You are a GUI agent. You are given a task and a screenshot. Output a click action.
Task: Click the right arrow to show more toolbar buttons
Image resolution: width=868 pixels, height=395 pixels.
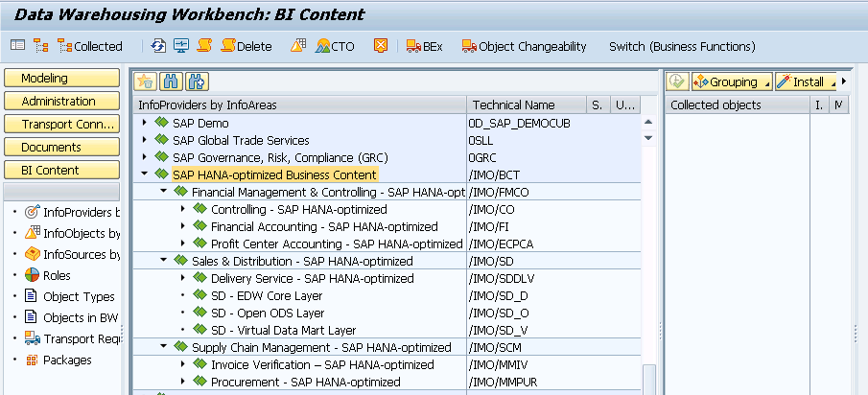pos(844,81)
